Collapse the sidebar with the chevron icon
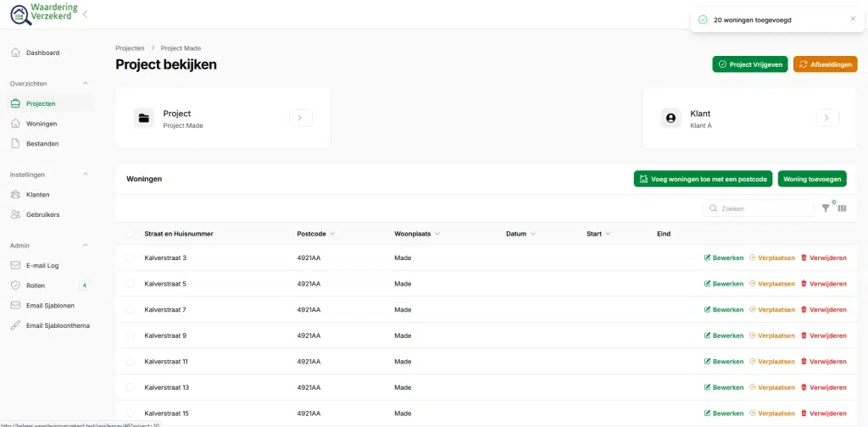The width and height of the screenshot is (868, 427). (85, 14)
